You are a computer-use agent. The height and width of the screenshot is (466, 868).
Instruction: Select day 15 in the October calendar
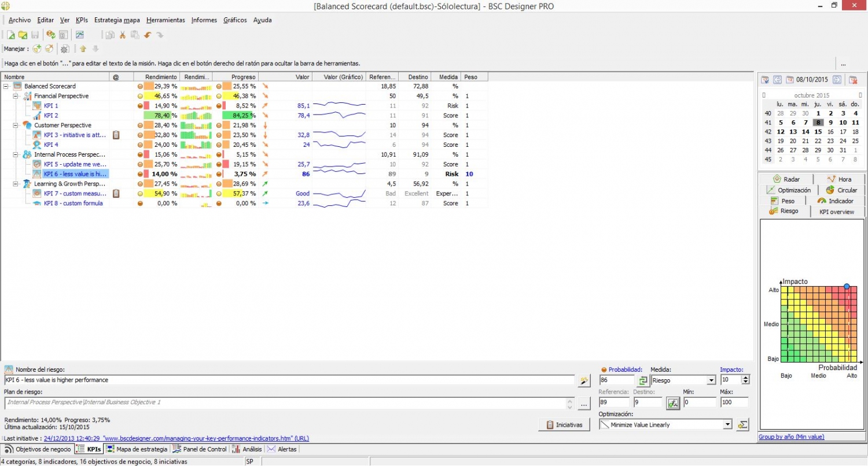pos(818,132)
